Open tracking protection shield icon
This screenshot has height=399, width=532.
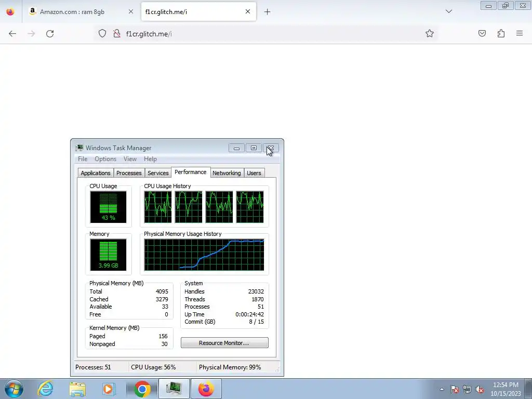click(102, 33)
